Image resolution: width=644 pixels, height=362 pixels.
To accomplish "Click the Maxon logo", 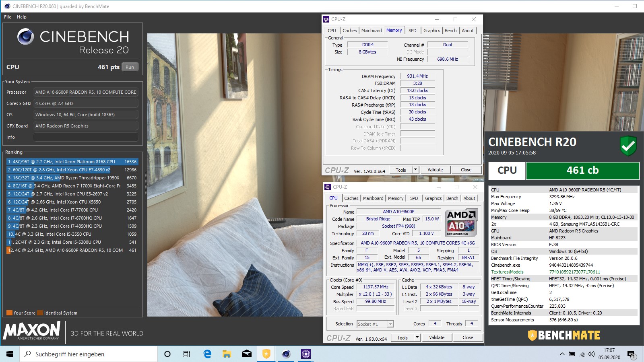I will tap(31, 331).
